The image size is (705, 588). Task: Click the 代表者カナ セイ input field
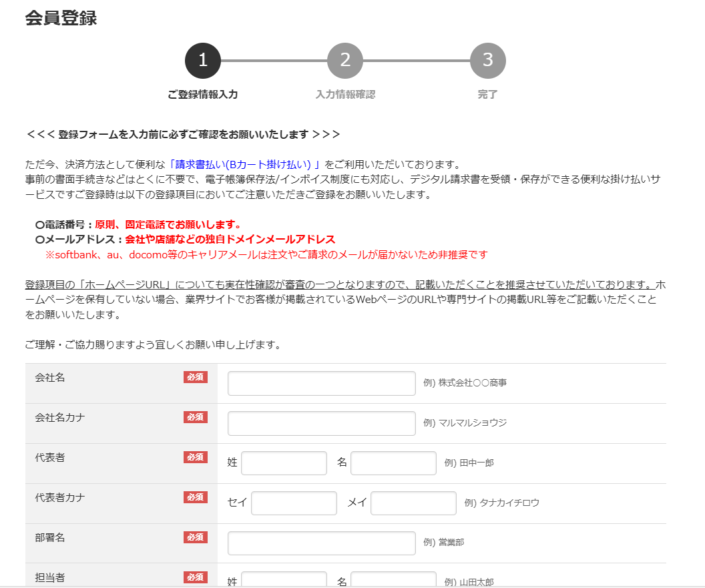(x=294, y=503)
